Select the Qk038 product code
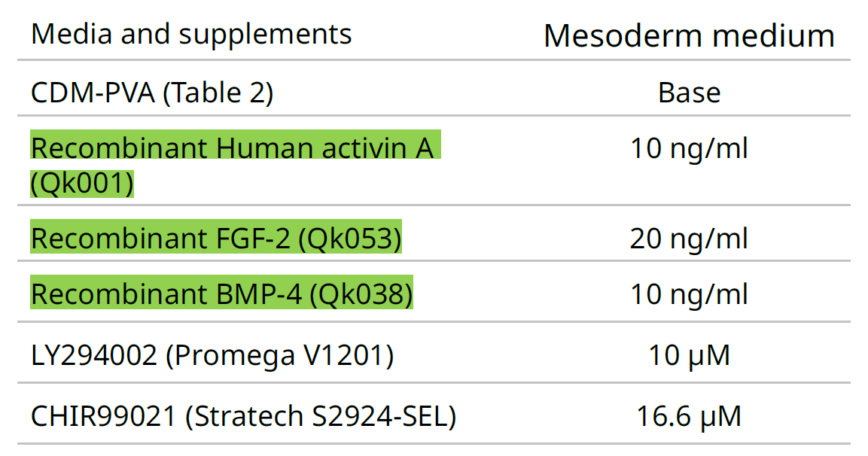The width and height of the screenshot is (868, 456). pyautogui.click(x=361, y=295)
